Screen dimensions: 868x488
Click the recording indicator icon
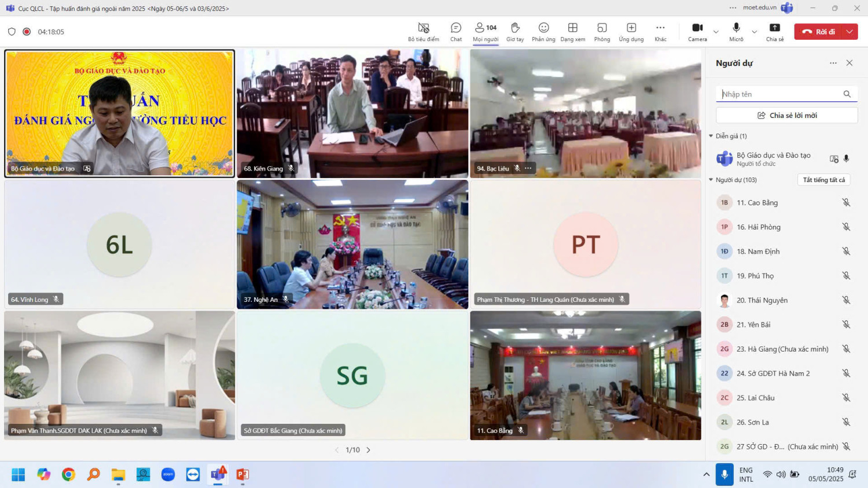27,32
